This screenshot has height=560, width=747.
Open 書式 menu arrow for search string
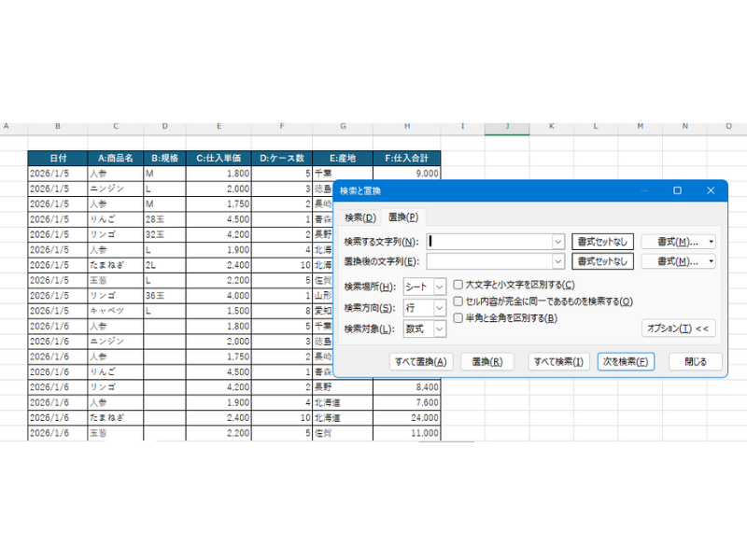coord(712,241)
